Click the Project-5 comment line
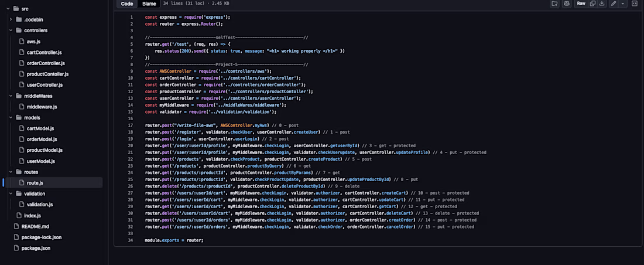 click(x=227, y=64)
